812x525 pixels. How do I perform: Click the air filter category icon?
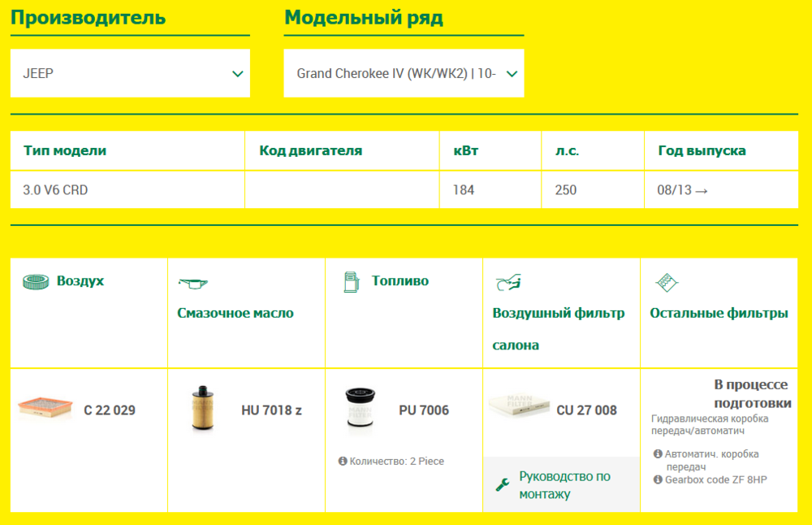(35, 281)
